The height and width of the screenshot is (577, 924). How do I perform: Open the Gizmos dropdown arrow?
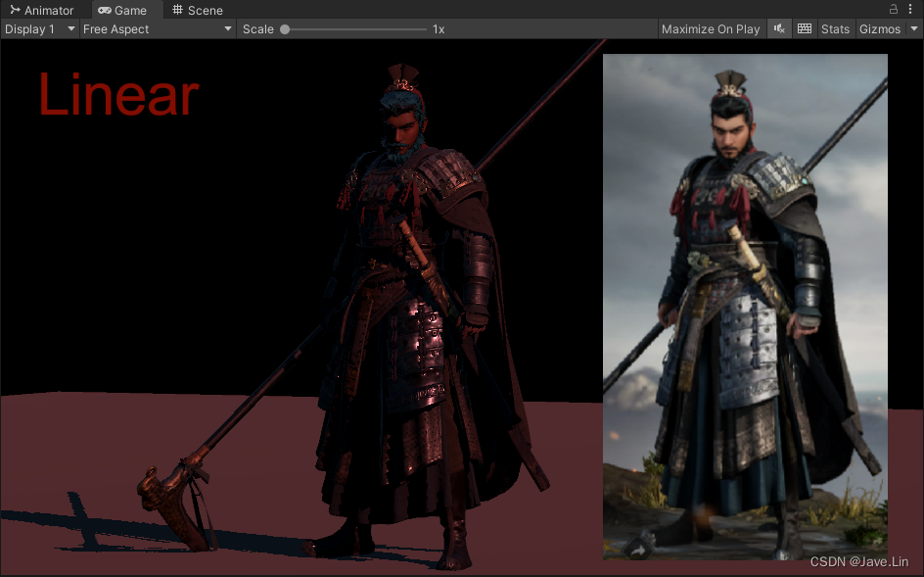(x=915, y=28)
